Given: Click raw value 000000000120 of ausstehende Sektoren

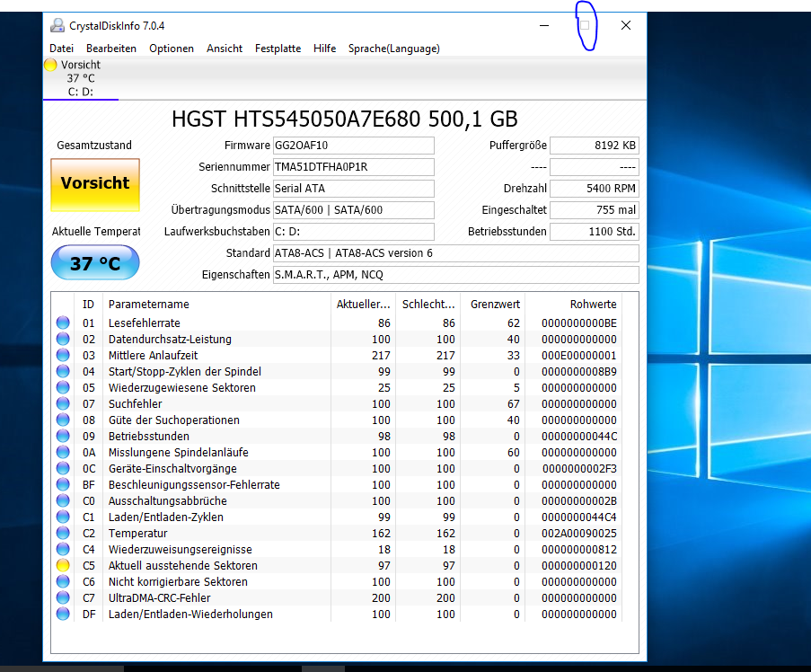Looking at the screenshot, I should point(578,565).
